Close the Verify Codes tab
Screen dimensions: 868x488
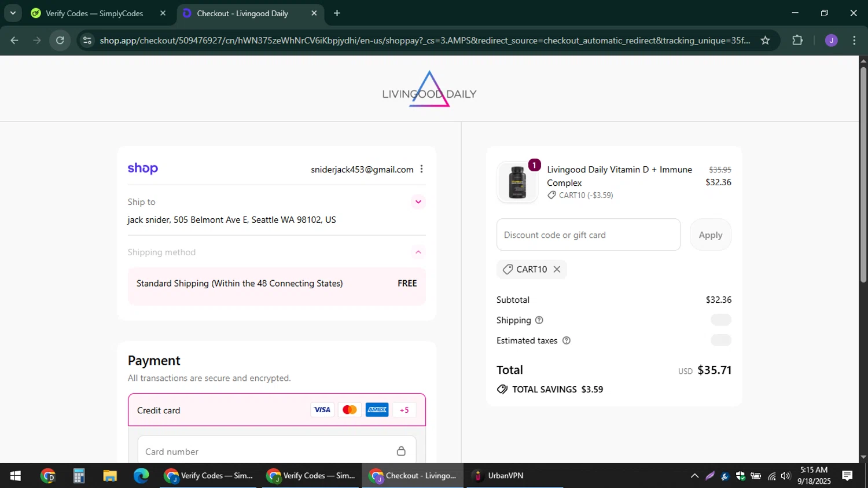pos(163,13)
